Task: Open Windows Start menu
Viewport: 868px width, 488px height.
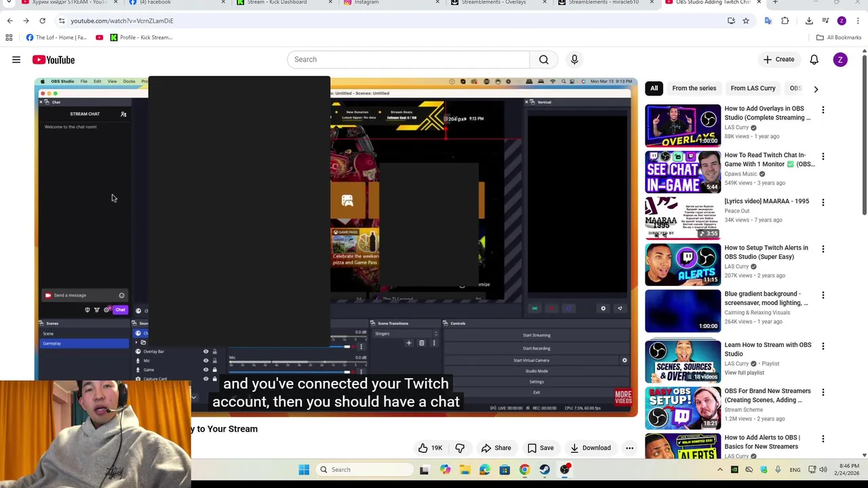Action: (304, 470)
